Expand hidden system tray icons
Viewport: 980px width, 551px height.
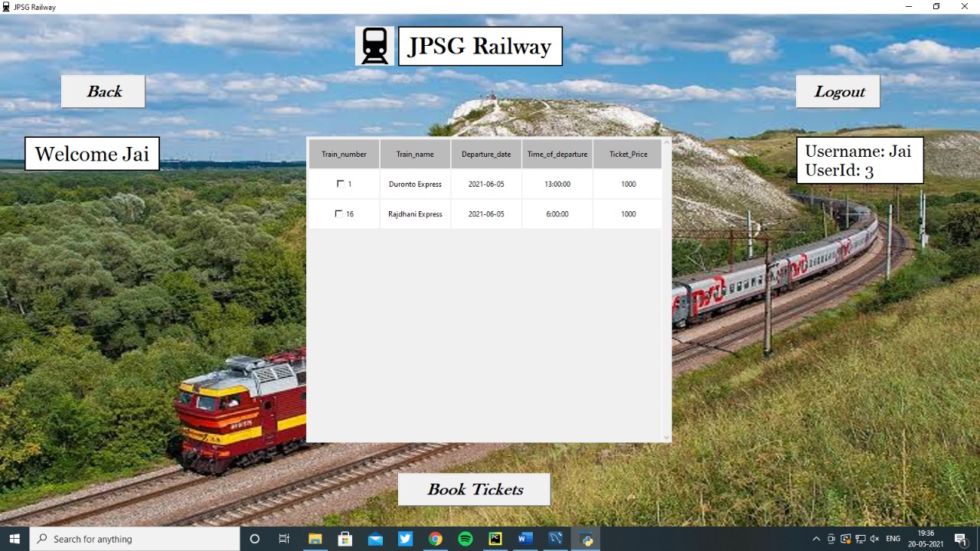tap(816, 539)
